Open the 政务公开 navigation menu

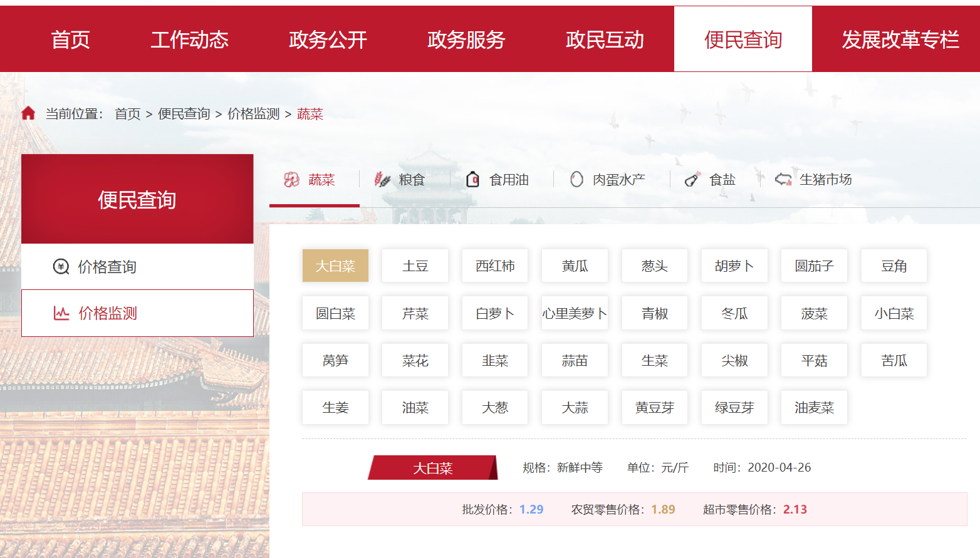(328, 39)
